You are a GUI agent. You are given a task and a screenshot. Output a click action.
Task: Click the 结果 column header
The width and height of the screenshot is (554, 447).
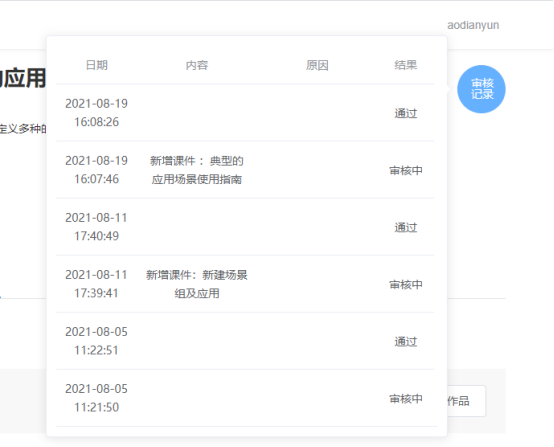[x=406, y=65]
